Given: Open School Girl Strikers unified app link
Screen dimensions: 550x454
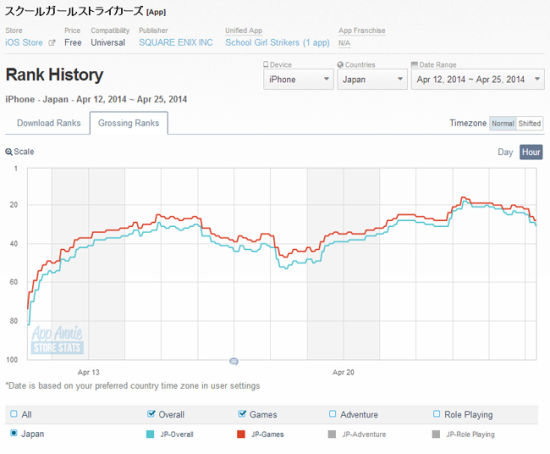Looking at the screenshot, I should coord(277,42).
